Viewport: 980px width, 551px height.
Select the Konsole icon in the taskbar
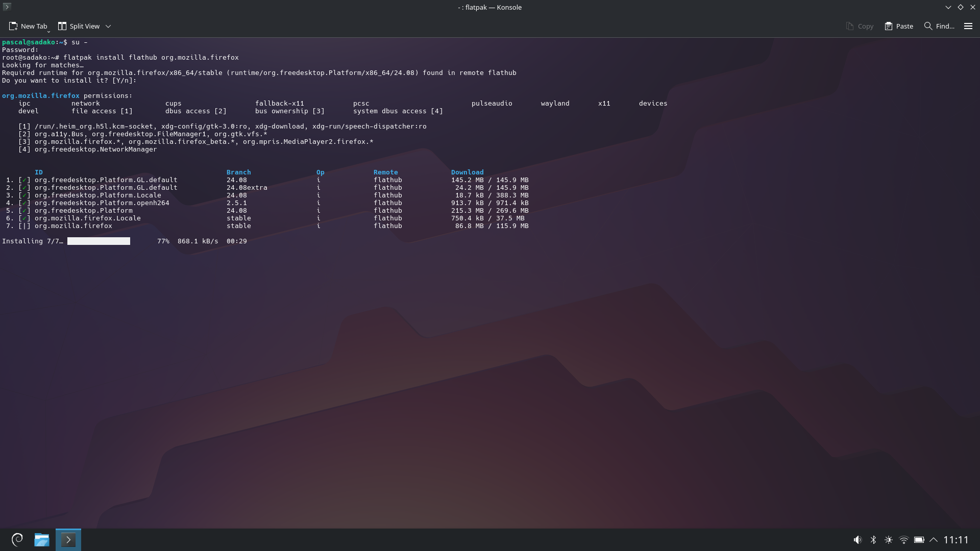(x=68, y=539)
